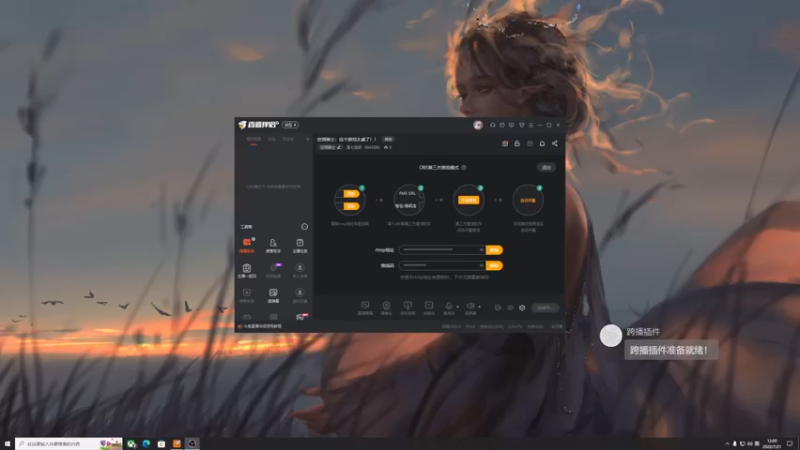Toggle the microphone icon in bottom toolbar
800x450 pixels.
click(x=449, y=308)
